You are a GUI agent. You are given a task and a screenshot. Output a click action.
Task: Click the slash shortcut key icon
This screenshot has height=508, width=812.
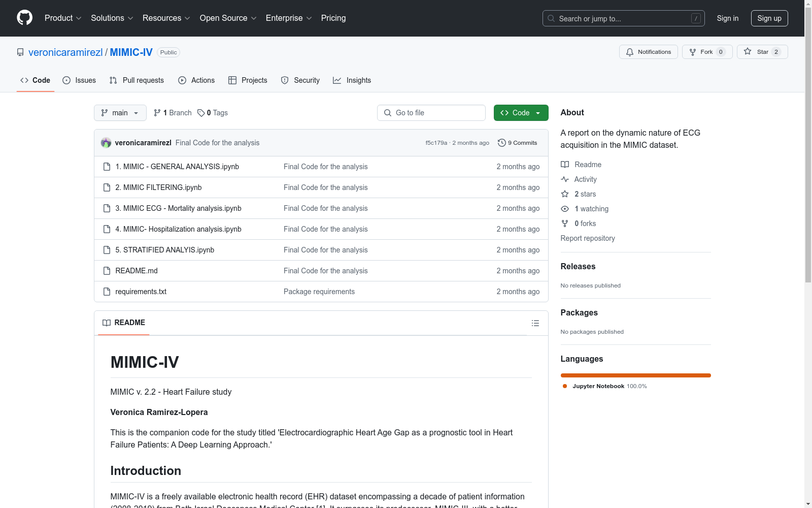696,18
